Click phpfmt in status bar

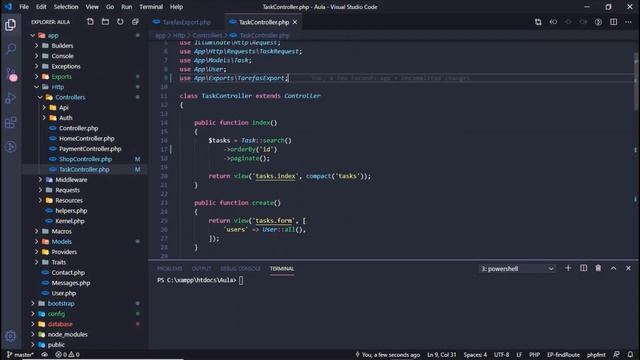pos(596,355)
